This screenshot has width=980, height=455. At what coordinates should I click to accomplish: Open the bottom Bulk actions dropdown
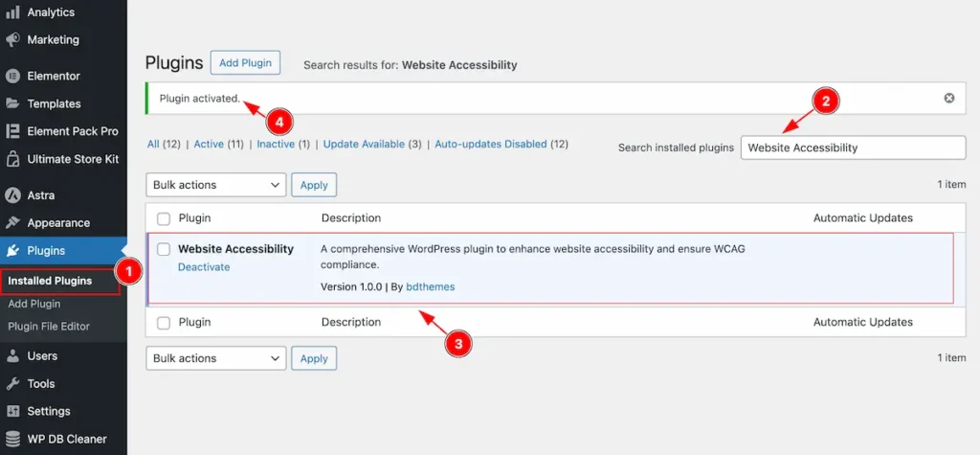(215, 358)
